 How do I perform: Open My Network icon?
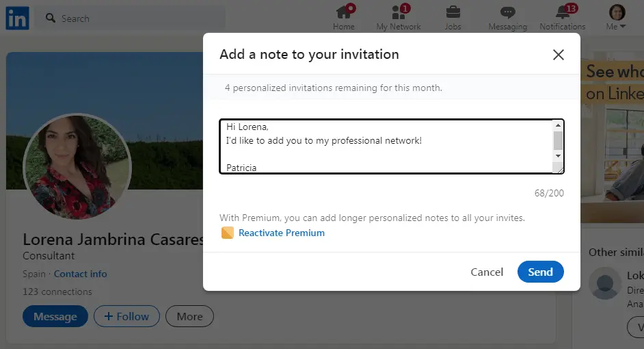tap(399, 12)
